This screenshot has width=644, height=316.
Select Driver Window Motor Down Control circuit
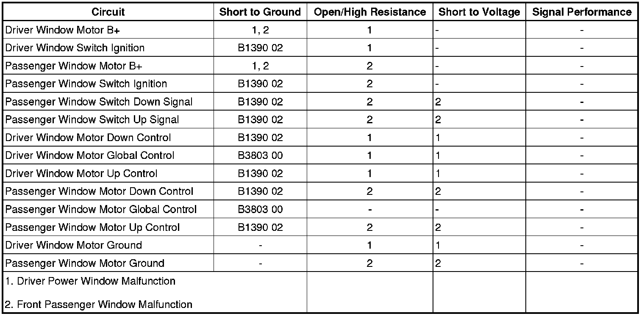click(x=88, y=138)
